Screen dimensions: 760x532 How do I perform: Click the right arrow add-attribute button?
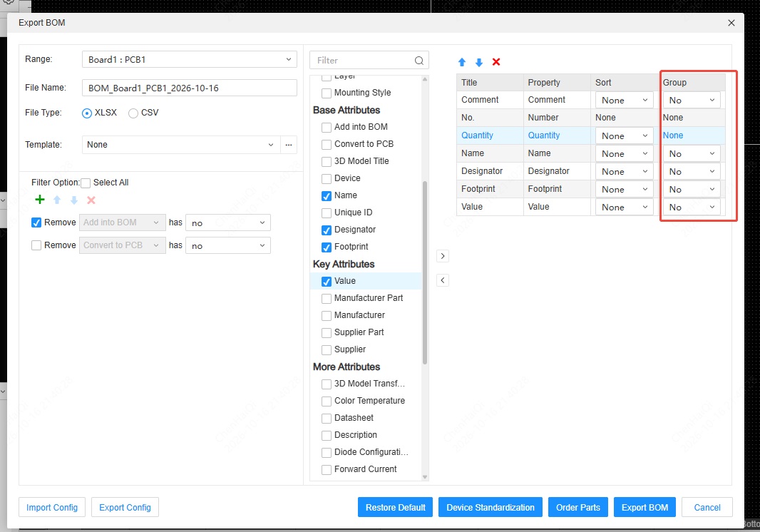[x=443, y=256]
